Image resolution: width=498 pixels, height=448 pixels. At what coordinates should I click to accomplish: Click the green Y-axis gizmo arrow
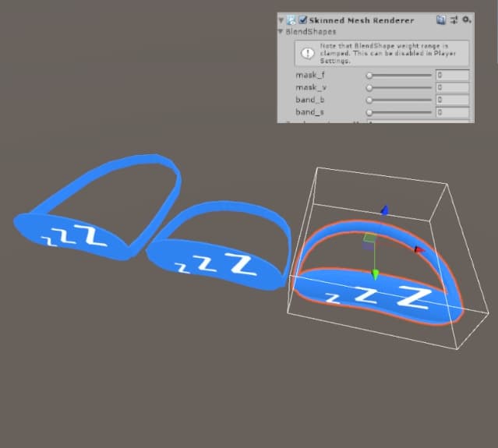[375, 273]
